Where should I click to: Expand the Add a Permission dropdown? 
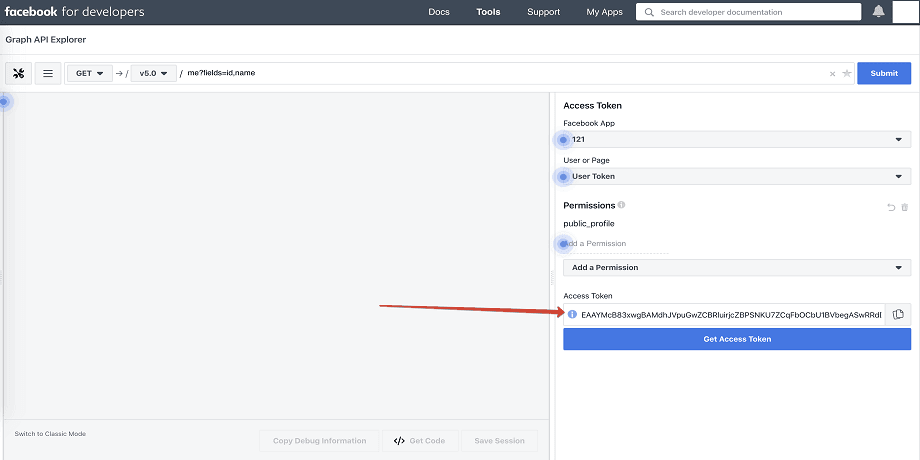pos(737,268)
